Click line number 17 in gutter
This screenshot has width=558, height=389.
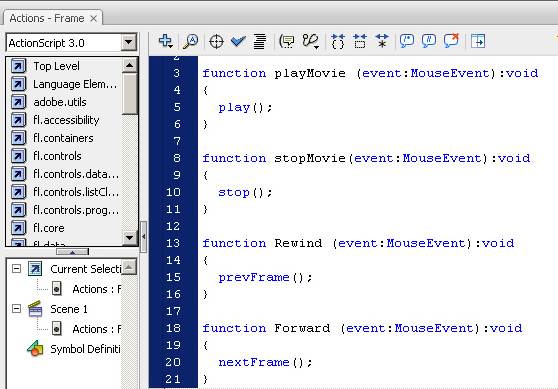[173, 311]
